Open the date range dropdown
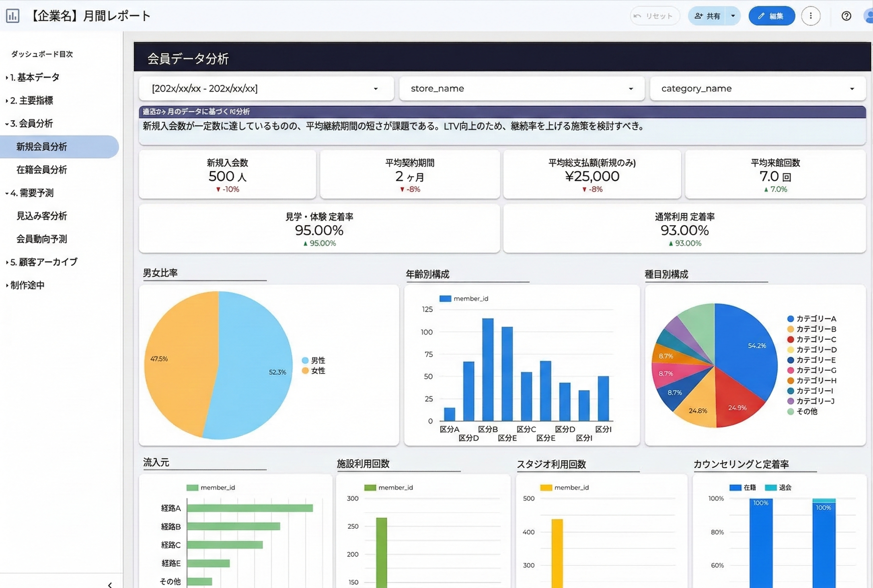This screenshot has width=873, height=588. coord(266,88)
